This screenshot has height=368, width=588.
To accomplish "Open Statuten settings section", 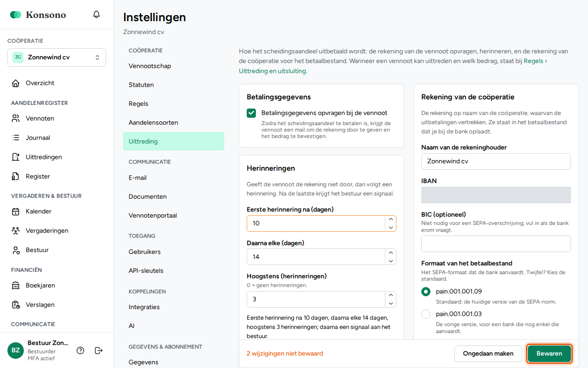I will [x=174, y=85].
